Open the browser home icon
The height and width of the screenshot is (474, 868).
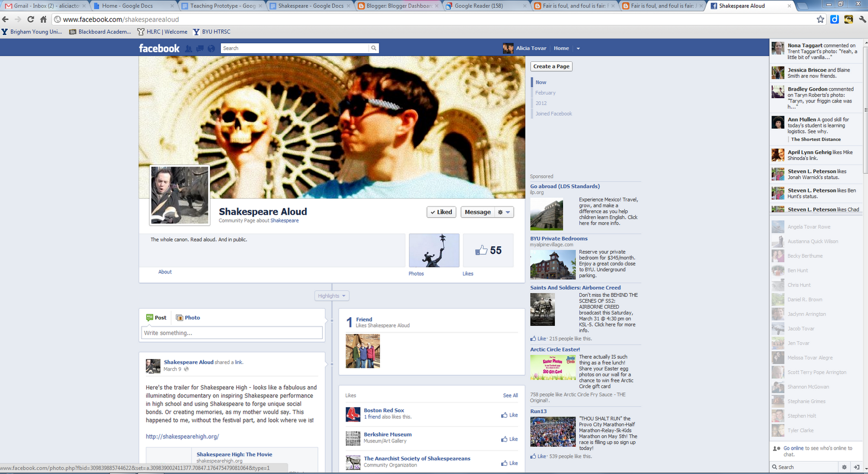point(43,19)
